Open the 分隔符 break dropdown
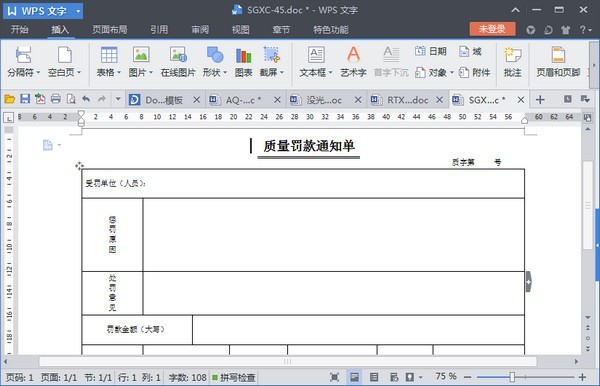 click(x=38, y=73)
